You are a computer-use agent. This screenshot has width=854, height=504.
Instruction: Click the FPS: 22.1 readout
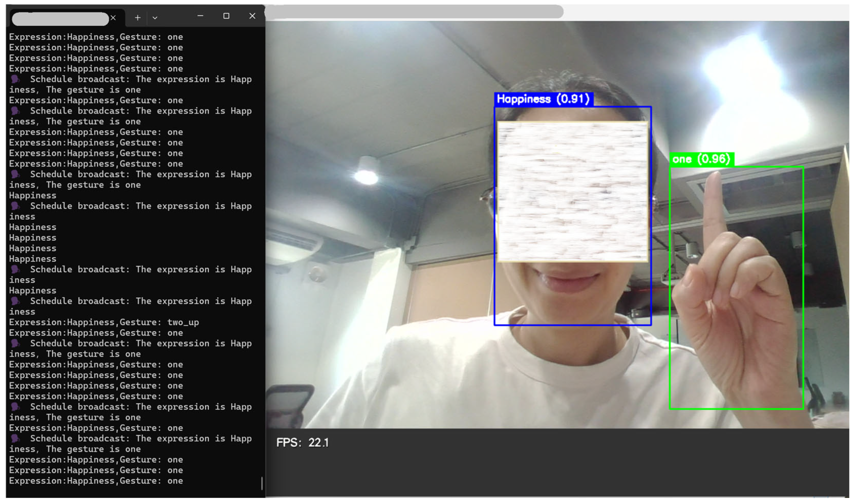click(x=302, y=443)
